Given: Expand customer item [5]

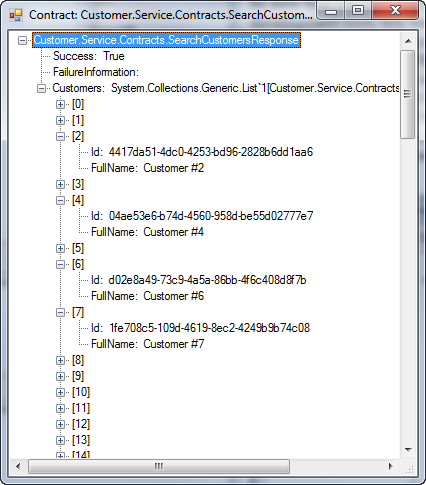Looking at the screenshot, I should point(60,249).
